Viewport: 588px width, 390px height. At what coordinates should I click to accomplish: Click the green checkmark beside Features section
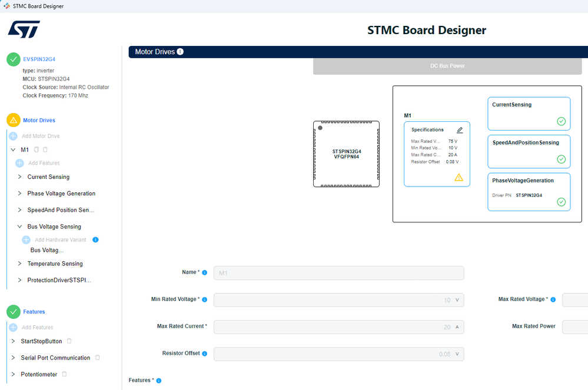click(14, 312)
